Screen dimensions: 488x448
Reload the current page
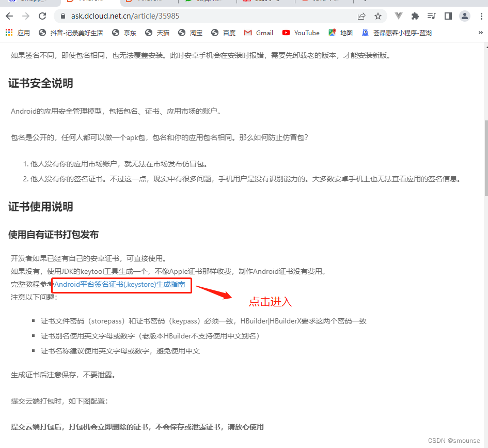tap(42, 16)
